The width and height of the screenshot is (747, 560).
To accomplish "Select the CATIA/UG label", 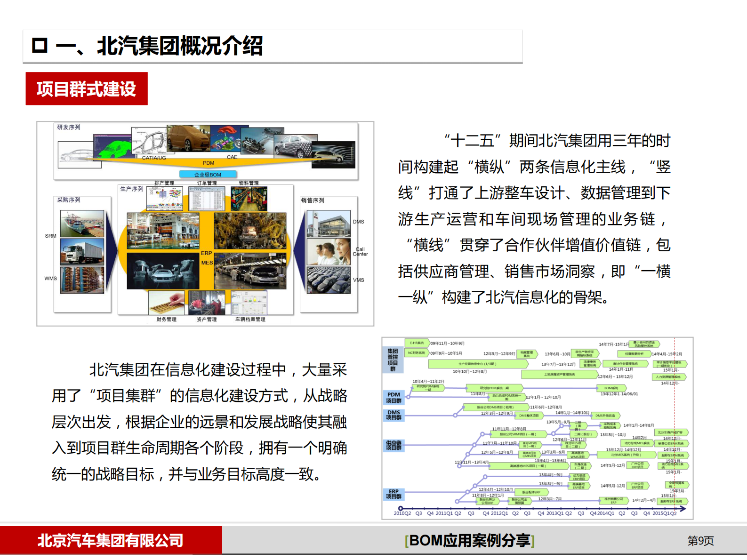I will tap(154, 158).
